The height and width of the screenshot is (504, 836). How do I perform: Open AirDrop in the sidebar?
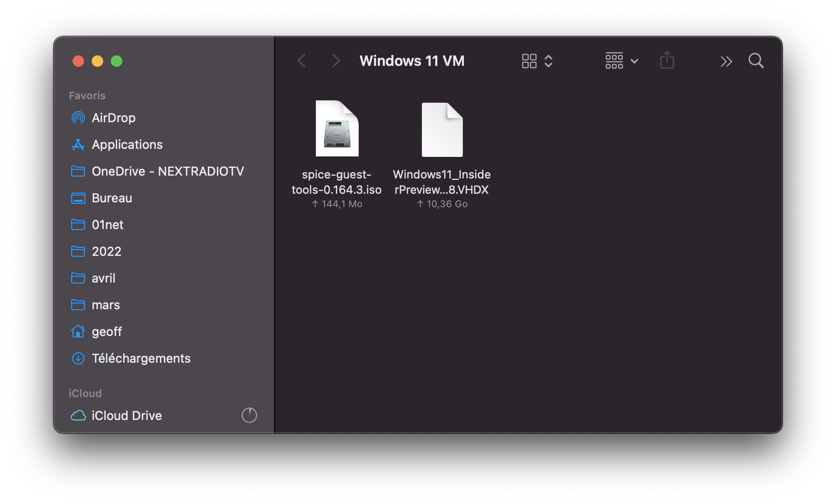click(x=164, y=118)
